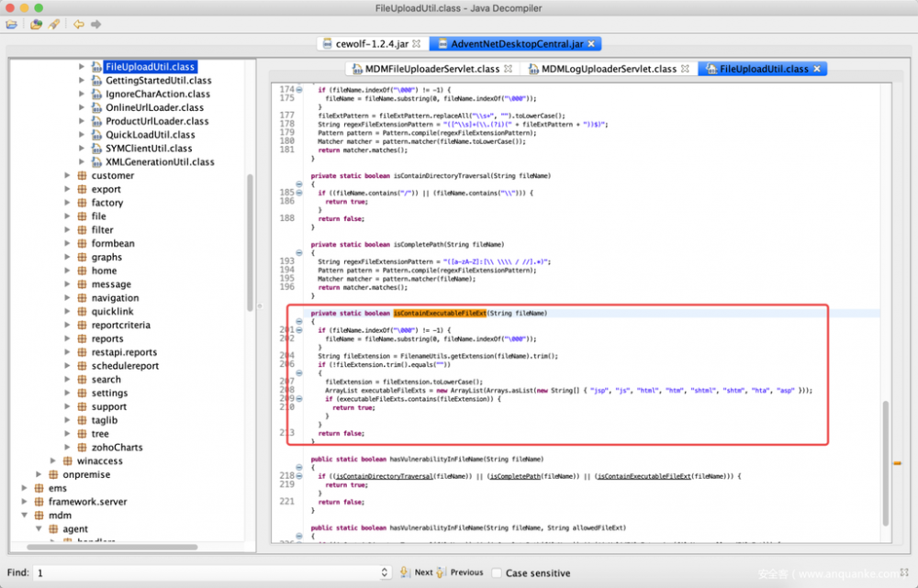The height and width of the screenshot is (588, 918).
Task: Collapse the isContainDirectoryTraversal method fold marker
Action: [x=297, y=183]
